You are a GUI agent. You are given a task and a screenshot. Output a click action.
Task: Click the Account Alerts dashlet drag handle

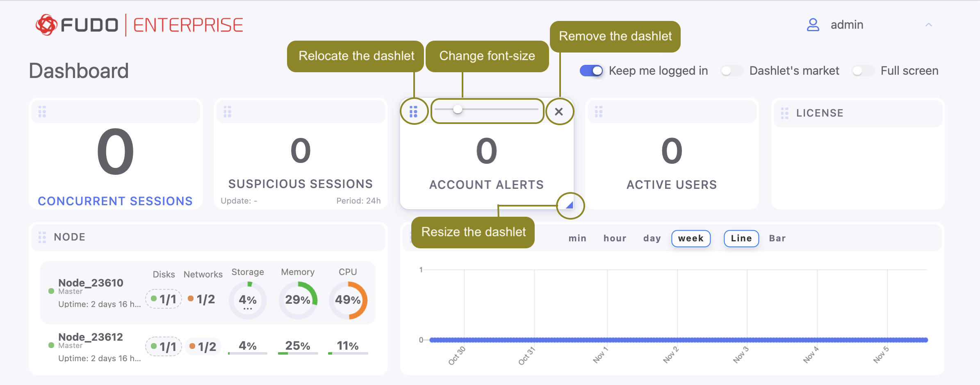click(413, 111)
